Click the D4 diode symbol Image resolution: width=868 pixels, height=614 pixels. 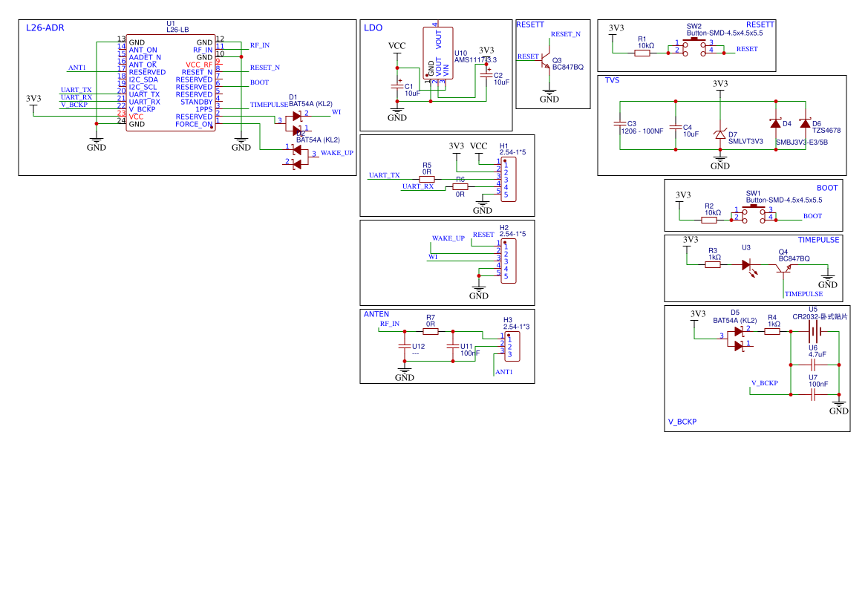(x=775, y=123)
